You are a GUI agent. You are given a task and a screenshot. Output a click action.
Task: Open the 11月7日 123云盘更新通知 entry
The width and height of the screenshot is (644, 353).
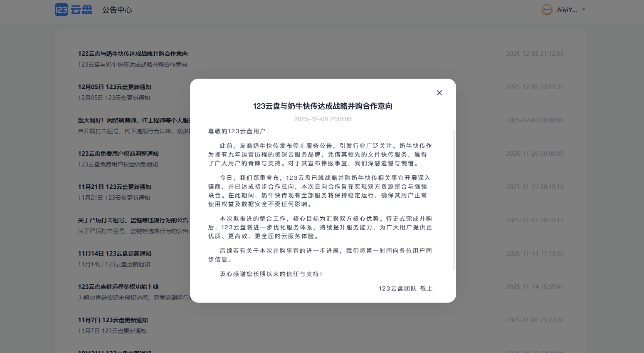coord(113,320)
